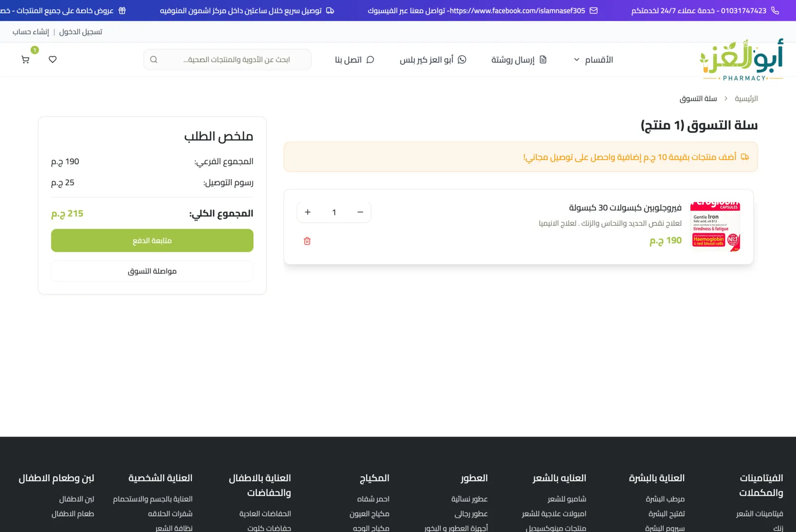Click the total amount 215 ج.م

point(67,214)
